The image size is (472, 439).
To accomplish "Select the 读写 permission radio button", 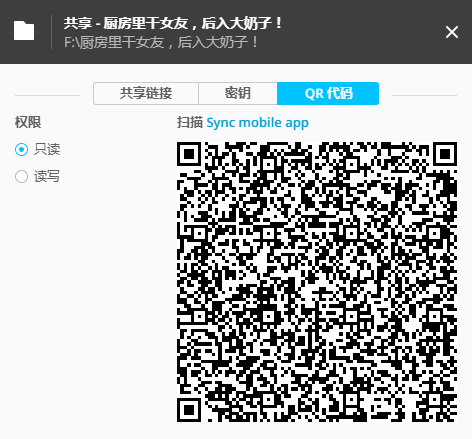I will (x=21, y=176).
